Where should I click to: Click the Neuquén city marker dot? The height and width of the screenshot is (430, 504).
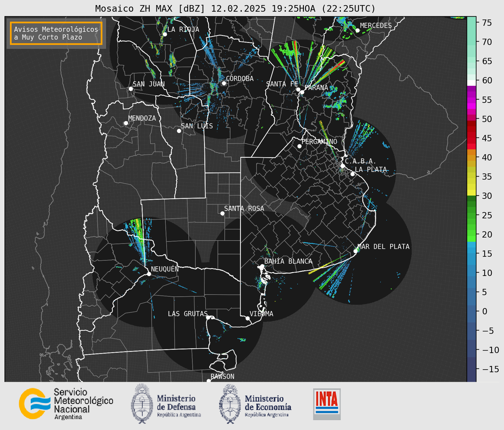149,274
